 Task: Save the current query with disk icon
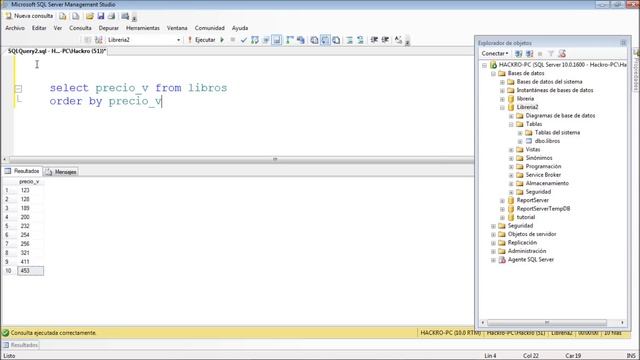[101, 16]
